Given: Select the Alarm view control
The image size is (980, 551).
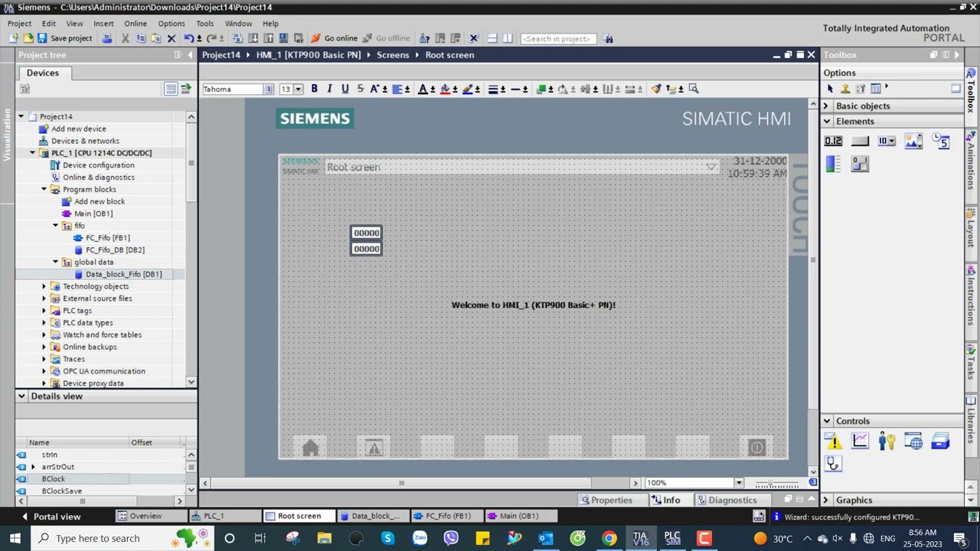Looking at the screenshot, I should (833, 441).
